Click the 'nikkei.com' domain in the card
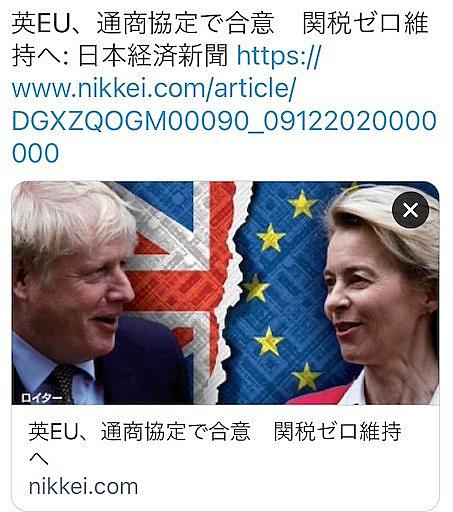Viewport: 453px width, 512px height. pyautogui.click(x=83, y=487)
